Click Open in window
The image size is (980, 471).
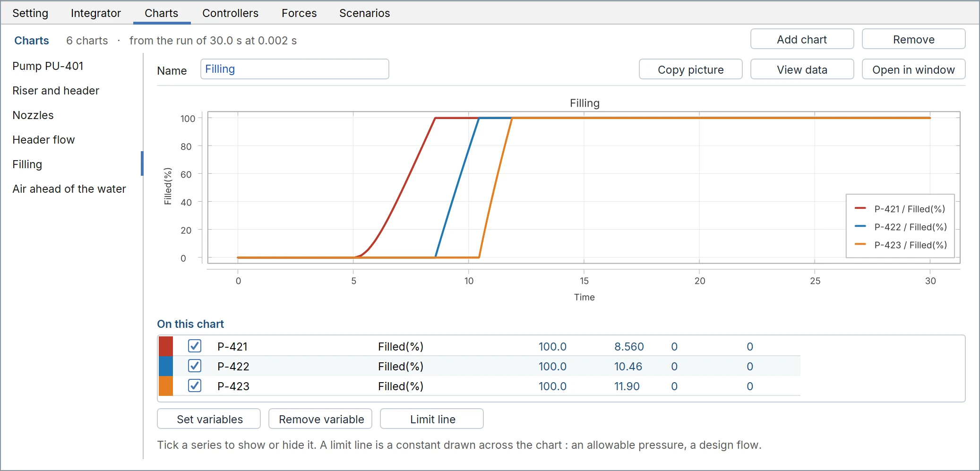(x=913, y=69)
